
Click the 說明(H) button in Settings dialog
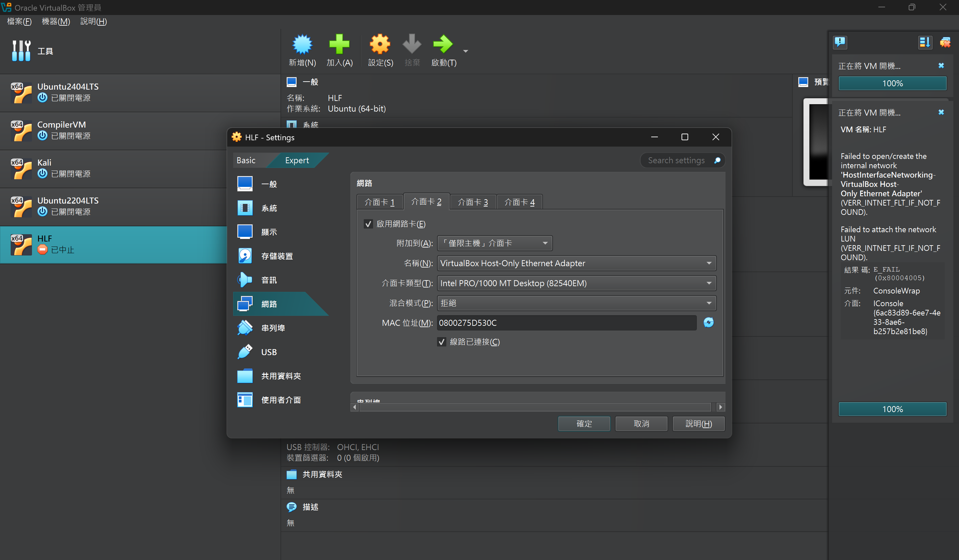pos(699,424)
